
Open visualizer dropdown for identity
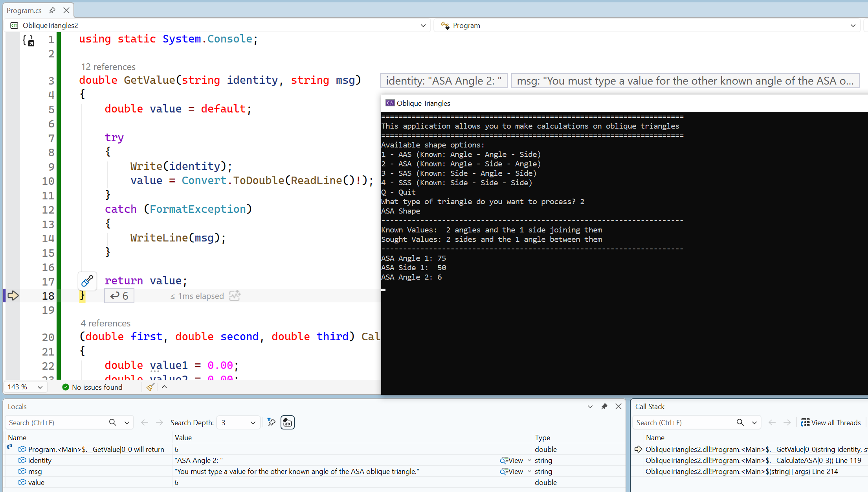click(529, 460)
